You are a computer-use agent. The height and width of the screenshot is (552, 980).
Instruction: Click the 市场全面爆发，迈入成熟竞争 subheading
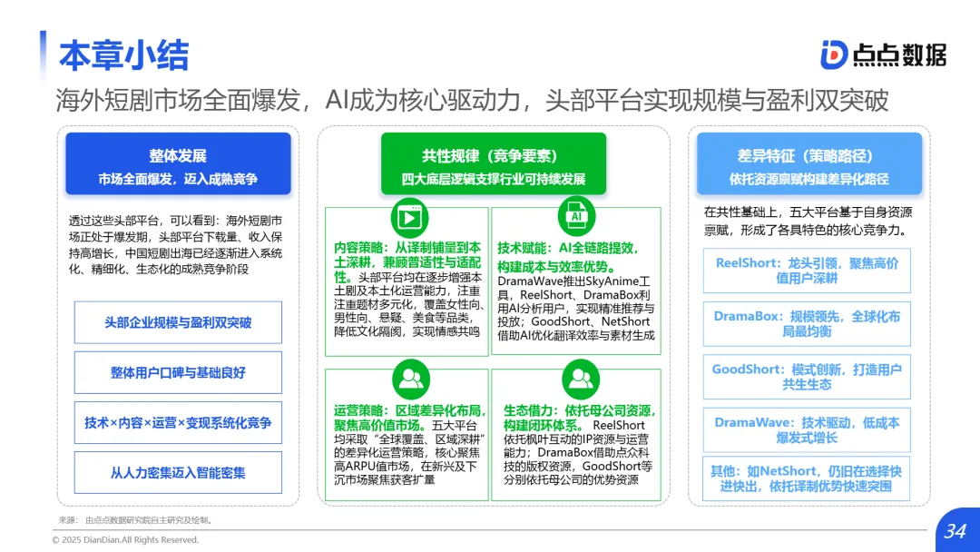point(178,180)
